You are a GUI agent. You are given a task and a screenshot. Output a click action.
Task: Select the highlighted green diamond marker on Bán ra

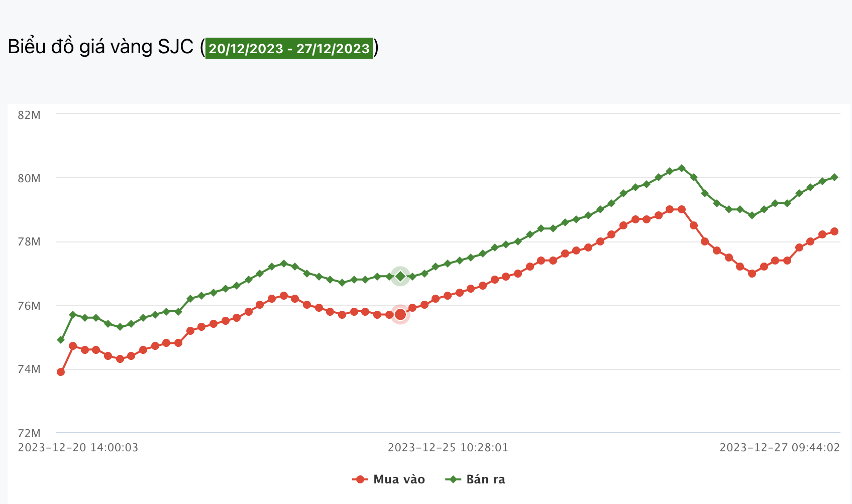coord(400,276)
